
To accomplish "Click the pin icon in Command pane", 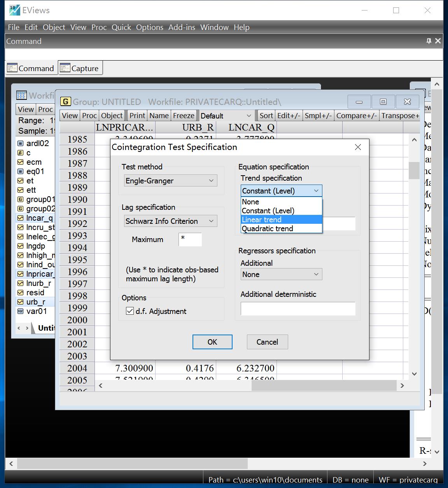I will click(x=429, y=41).
